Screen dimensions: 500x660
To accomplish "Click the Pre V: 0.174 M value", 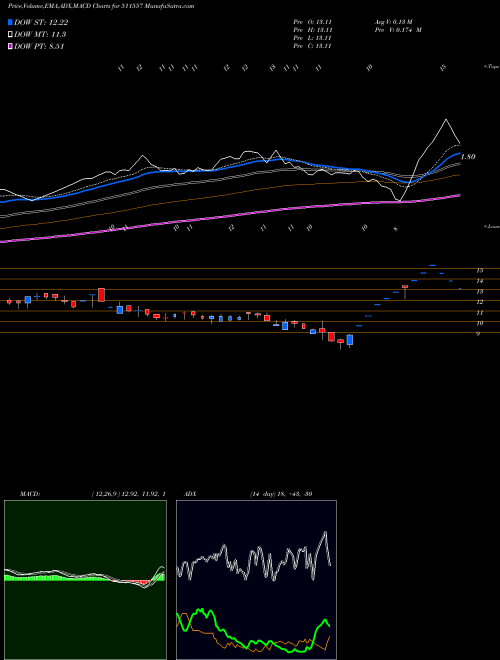I will point(398,30).
